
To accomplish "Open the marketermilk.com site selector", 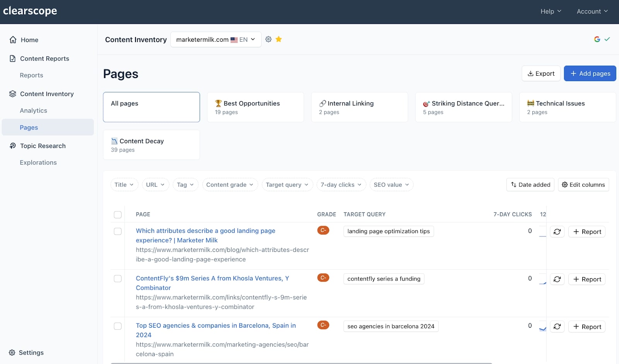I will [x=216, y=39].
